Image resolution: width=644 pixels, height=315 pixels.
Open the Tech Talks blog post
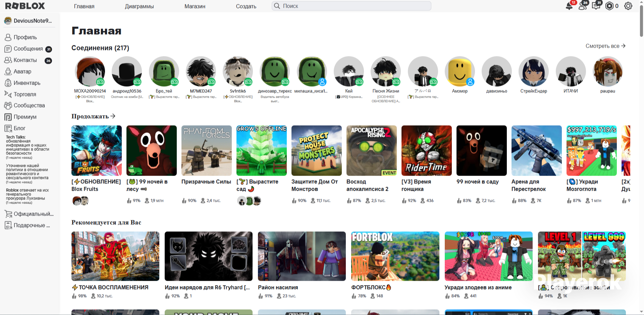28,147
